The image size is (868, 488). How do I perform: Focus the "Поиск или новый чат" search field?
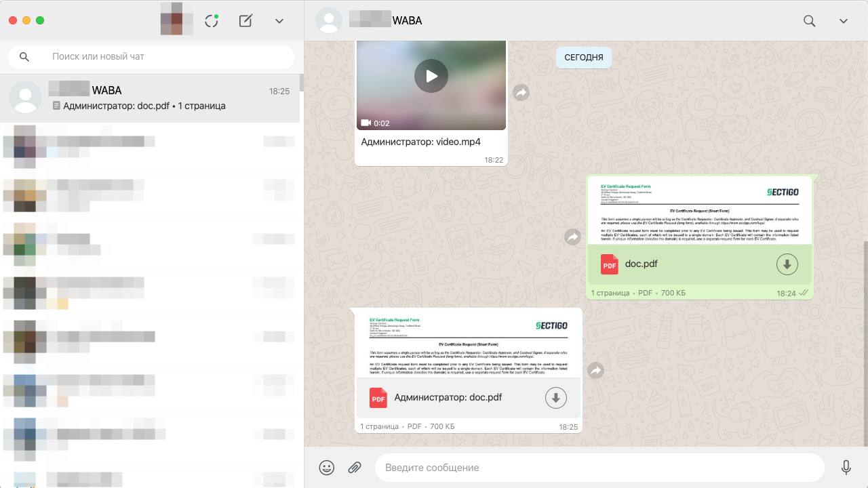pyautogui.click(x=151, y=57)
